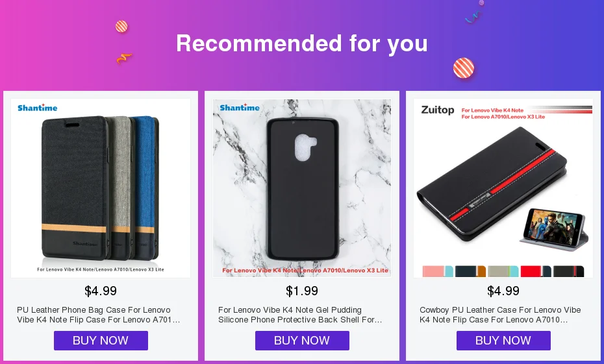Viewport: 604px width, 364px height.
Task: Select the dark teal and orange swatch
Action: pos(470,271)
